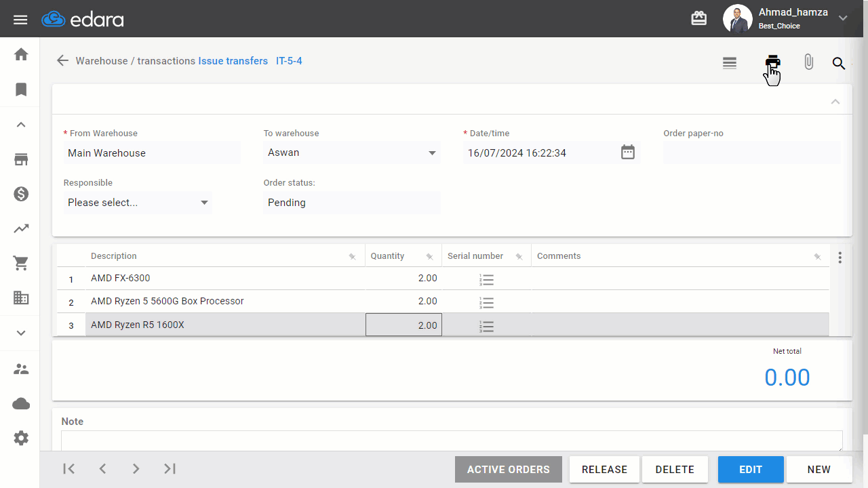Open the People sidebar icon
Screen dimensions: 868x488
(x=21, y=369)
